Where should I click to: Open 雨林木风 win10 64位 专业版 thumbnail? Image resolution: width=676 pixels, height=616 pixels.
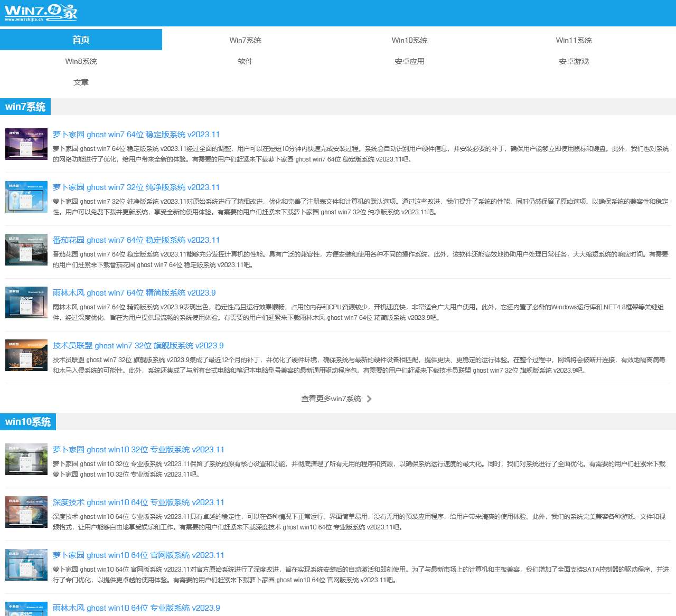pyautogui.click(x=26, y=609)
